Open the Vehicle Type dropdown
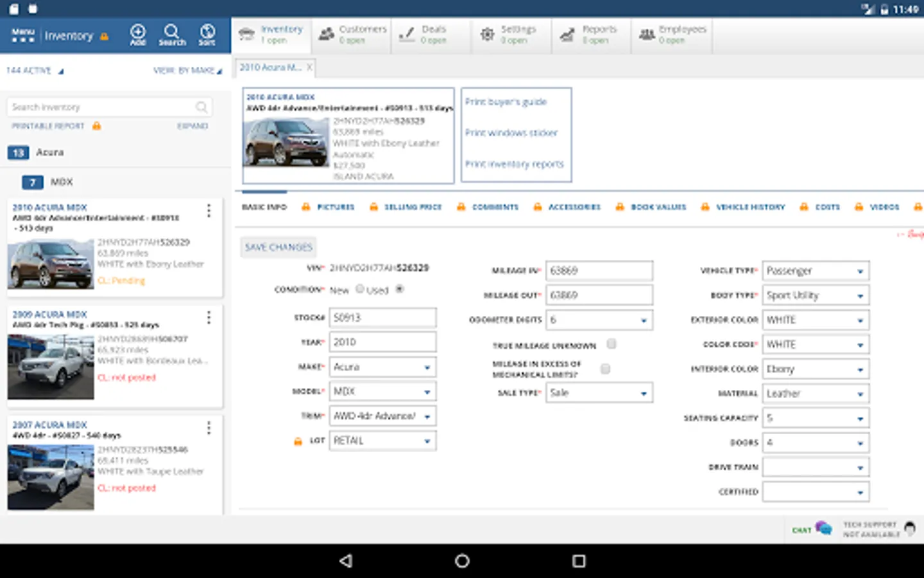Image resolution: width=924 pixels, height=578 pixels. tap(816, 270)
